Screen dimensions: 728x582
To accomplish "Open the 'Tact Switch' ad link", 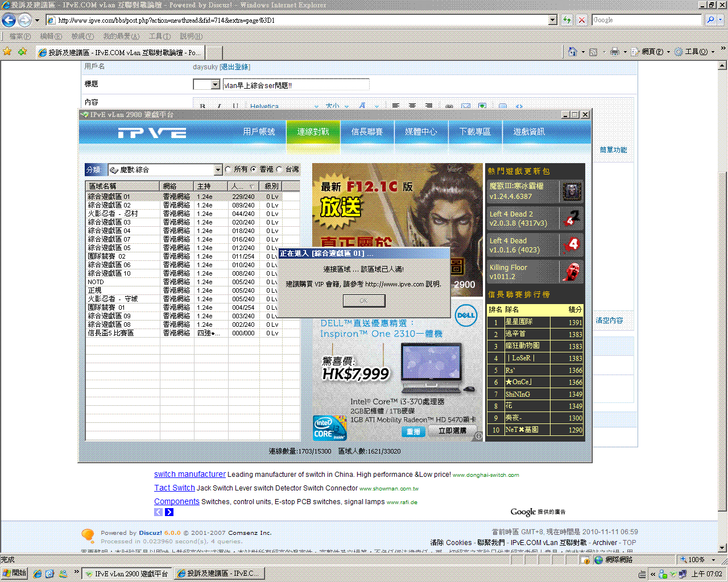I will pyautogui.click(x=175, y=488).
